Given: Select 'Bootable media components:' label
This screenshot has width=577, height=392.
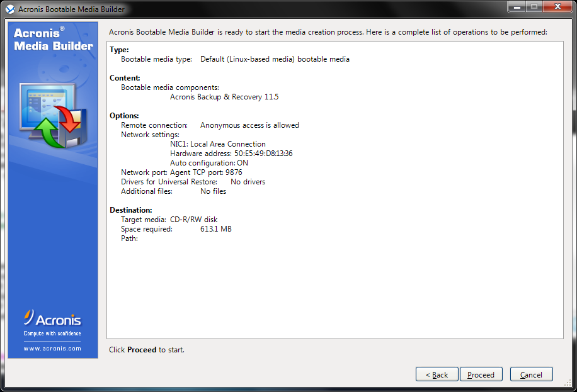Looking at the screenshot, I should click(170, 87).
